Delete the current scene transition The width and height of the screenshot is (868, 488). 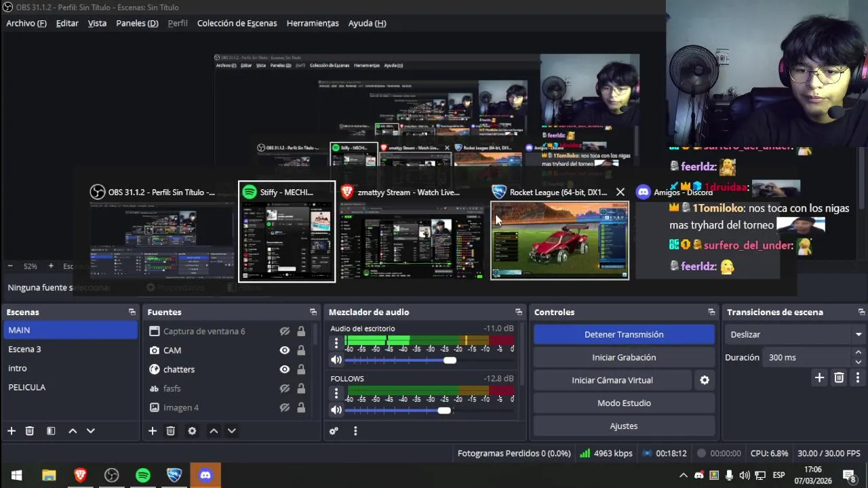point(839,378)
